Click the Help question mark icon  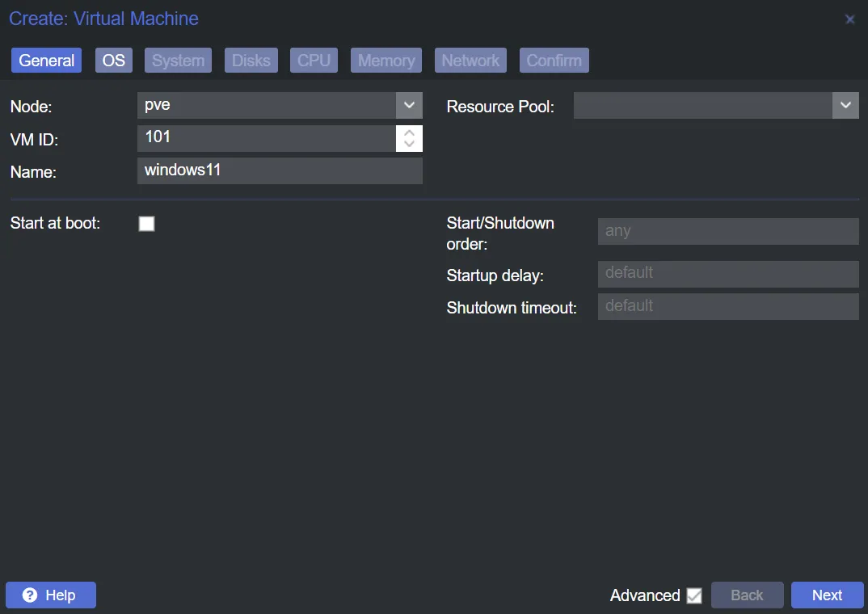point(30,595)
